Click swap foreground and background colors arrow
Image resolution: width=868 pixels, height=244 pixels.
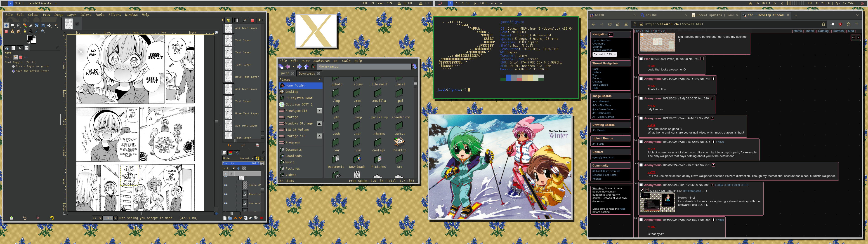(35, 36)
